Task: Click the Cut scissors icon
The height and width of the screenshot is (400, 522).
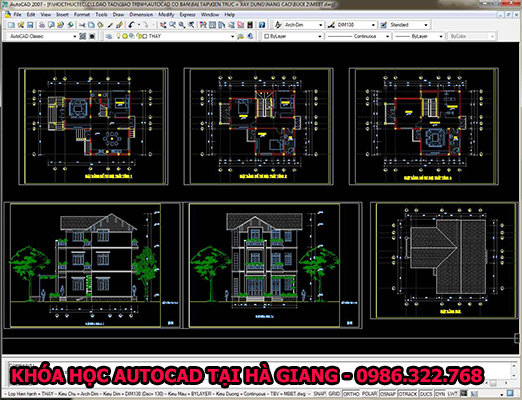Action: coord(82,25)
